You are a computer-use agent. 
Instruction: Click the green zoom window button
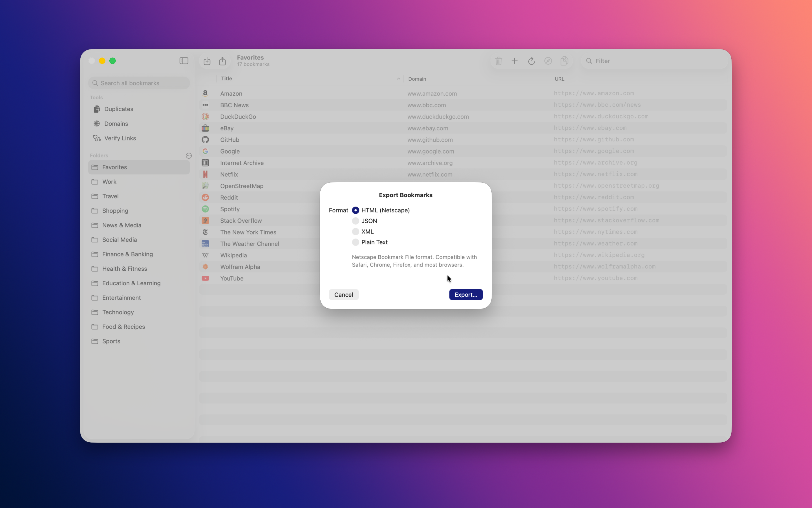(x=113, y=61)
